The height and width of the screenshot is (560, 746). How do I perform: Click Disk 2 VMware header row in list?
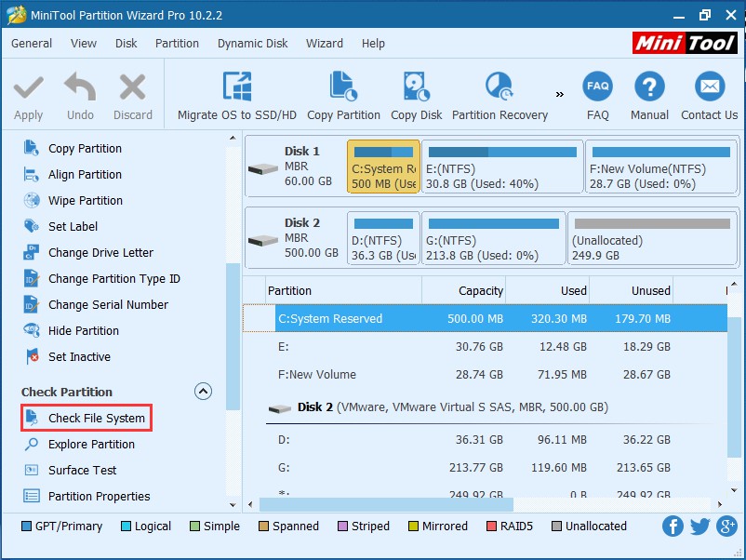486,407
